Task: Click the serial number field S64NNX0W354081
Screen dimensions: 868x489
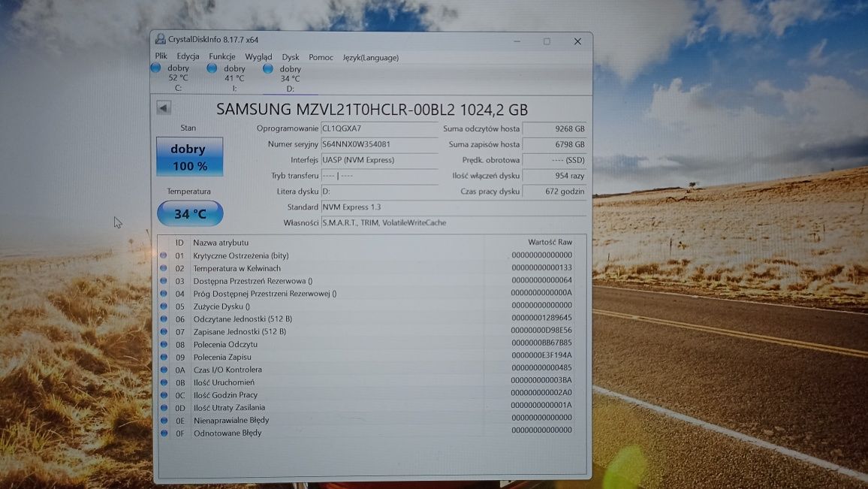Action: (x=379, y=144)
